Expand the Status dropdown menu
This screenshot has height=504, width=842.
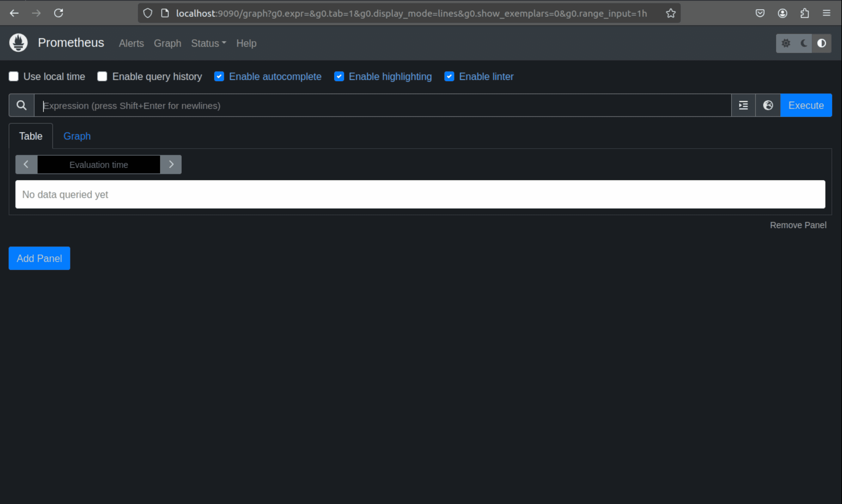click(x=208, y=44)
